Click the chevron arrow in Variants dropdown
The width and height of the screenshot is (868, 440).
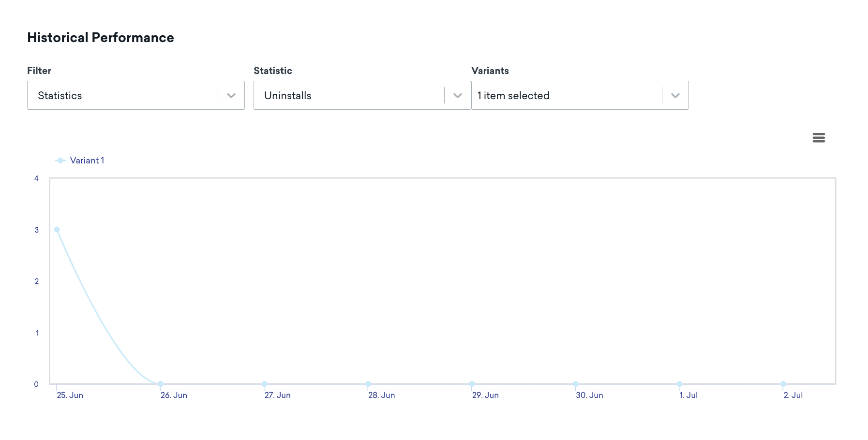[x=675, y=96]
